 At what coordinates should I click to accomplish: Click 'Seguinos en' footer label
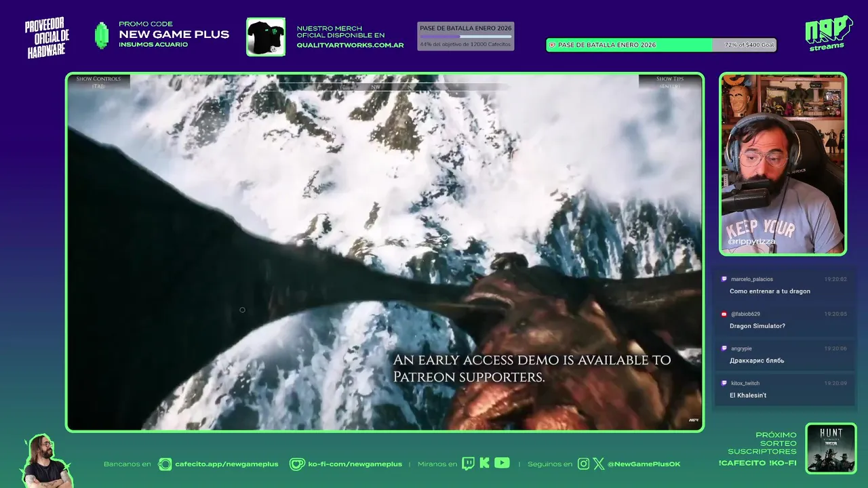pos(550,464)
